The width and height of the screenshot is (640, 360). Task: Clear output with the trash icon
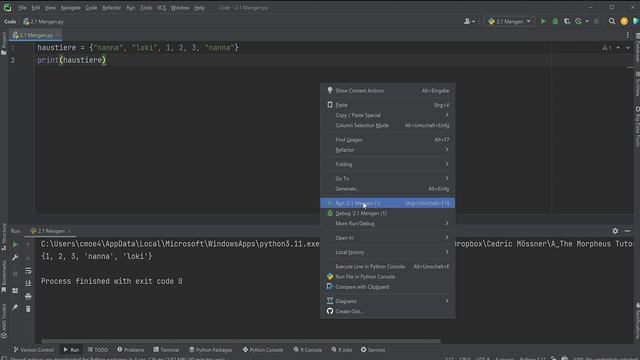pyautogui.click(x=28, y=309)
